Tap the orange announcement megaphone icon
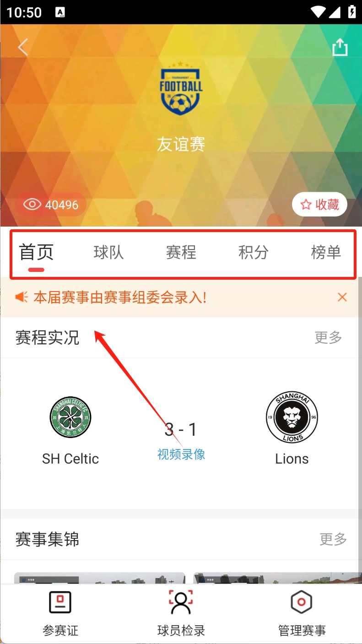 (x=22, y=298)
